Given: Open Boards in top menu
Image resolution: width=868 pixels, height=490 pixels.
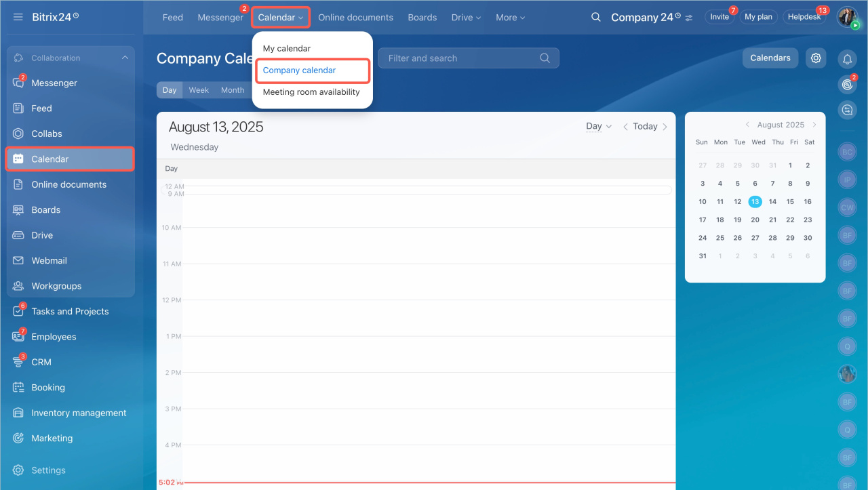Looking at the screenshot, I should (422, 18).
